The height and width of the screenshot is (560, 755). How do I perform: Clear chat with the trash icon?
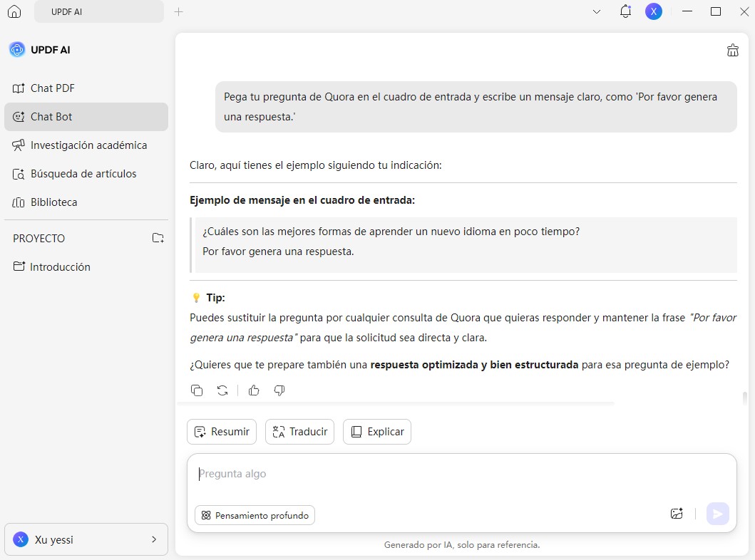coord(732,50)
